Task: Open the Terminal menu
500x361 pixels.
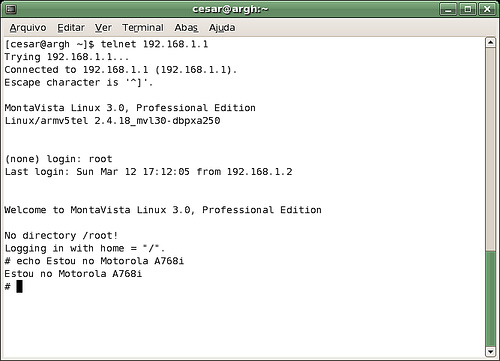Action: point(143,28)
